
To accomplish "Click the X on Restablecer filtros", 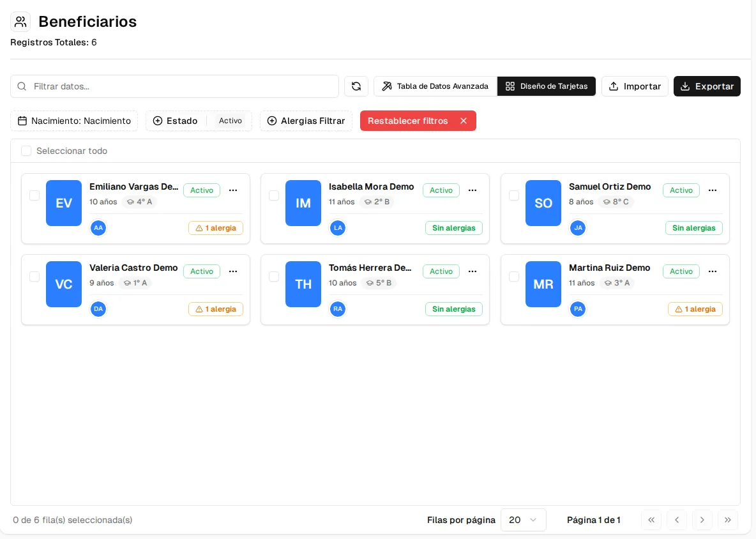I will coord(464,121).
